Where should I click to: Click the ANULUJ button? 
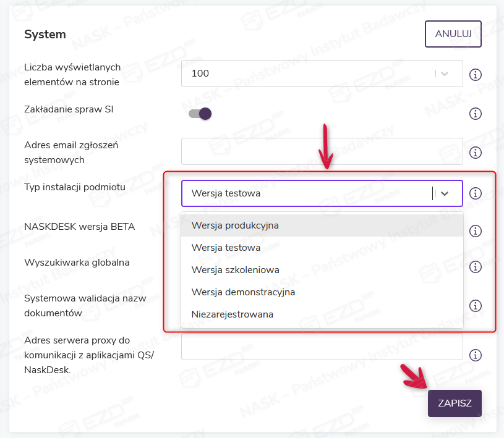(453, 34)
